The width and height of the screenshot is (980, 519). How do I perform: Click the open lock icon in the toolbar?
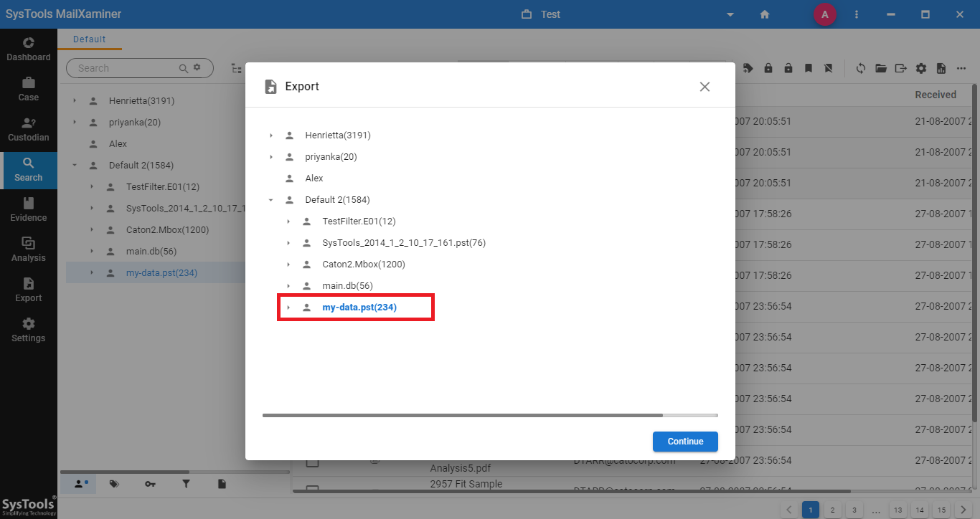(788, 68)
